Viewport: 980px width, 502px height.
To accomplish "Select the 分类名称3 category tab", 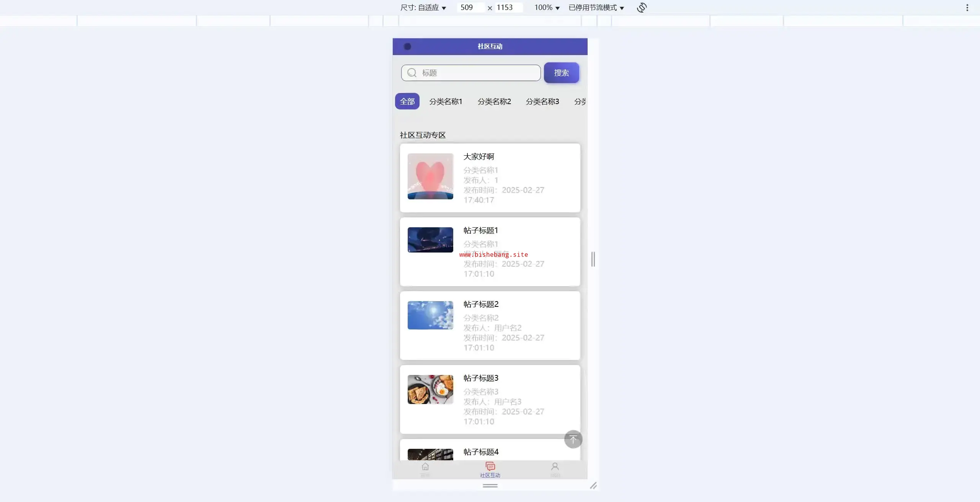I will tap(542, 101).
